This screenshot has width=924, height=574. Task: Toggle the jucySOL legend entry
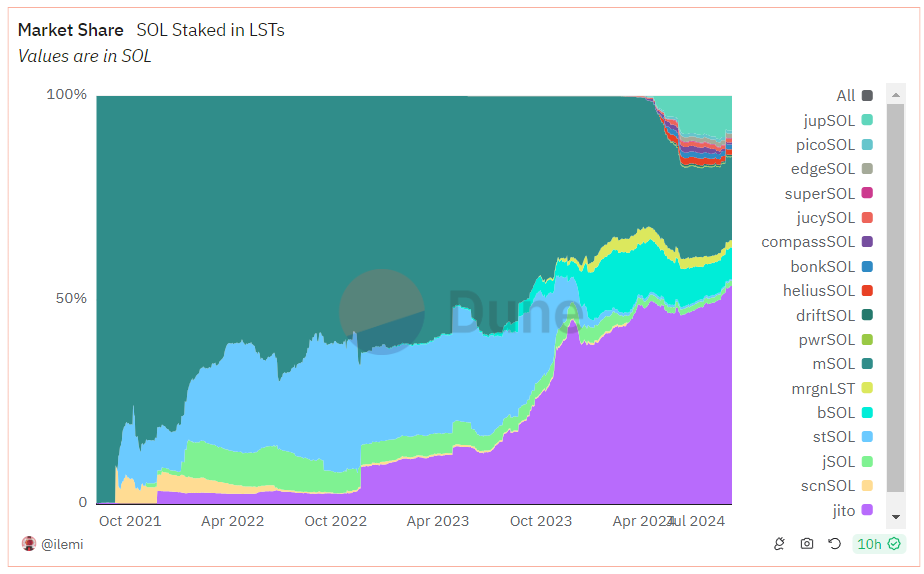tap(834, 217)
